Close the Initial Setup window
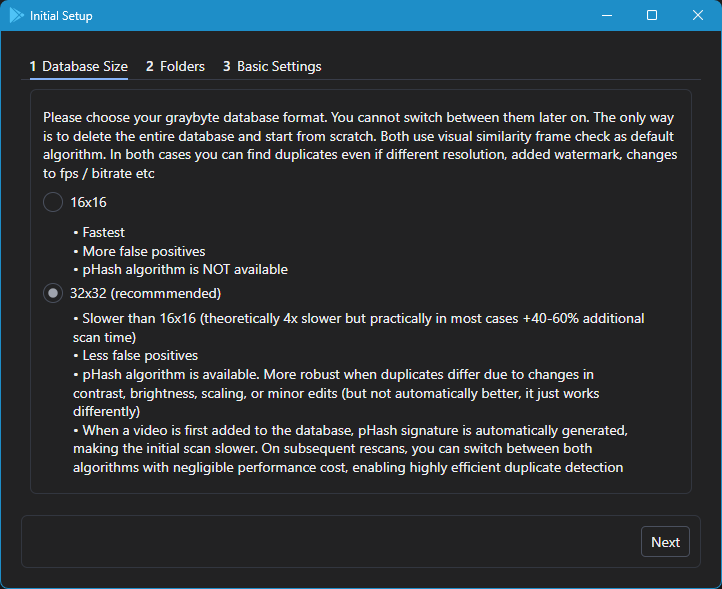 pos(698,15)
